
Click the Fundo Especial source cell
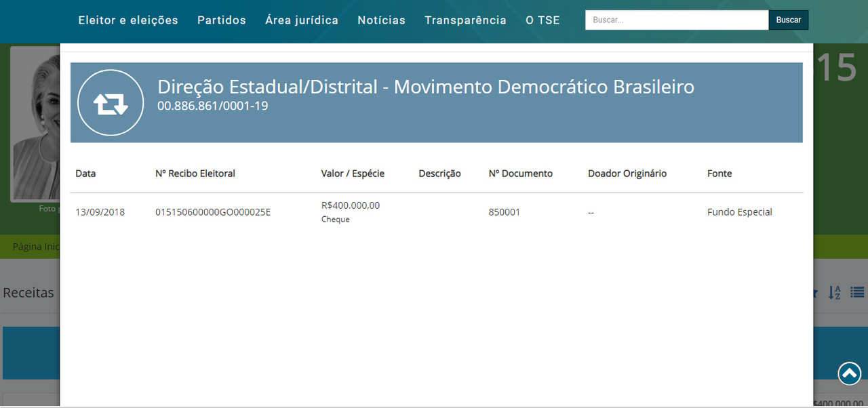[x=740, y=212]
